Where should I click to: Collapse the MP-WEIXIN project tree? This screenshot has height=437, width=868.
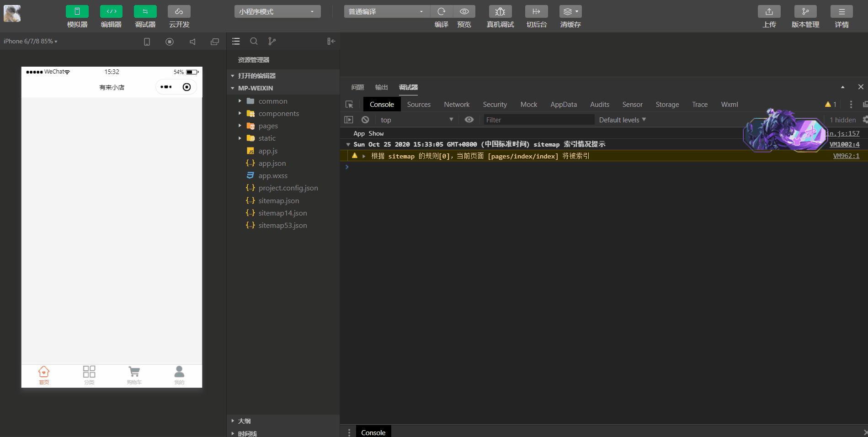click(x=283, y=88)
